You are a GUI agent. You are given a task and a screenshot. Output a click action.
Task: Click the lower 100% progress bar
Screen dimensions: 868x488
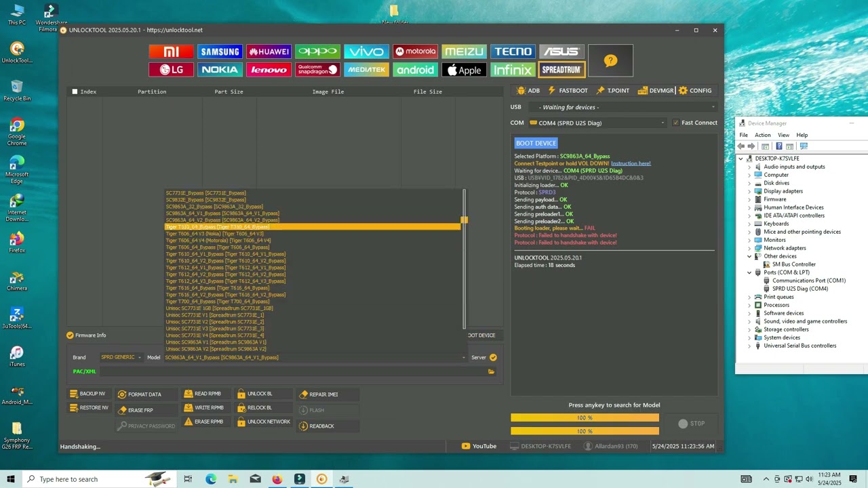pyautogui.click(x=585, y=431)
